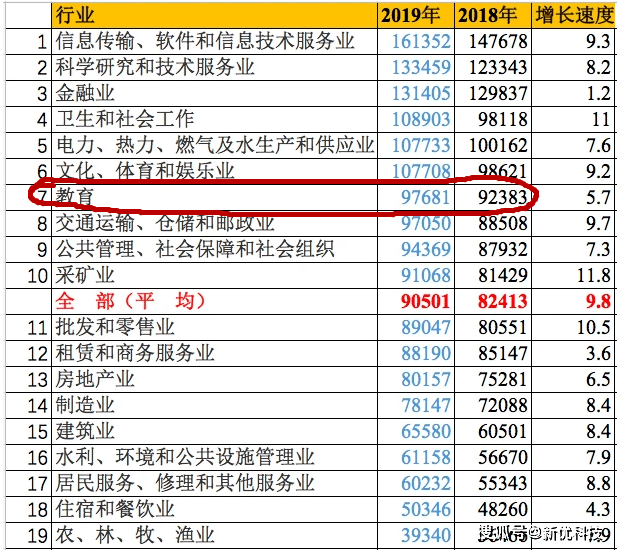Select the 文化、体育和娱乐业 cell
The image size is (617, 550).
pos(214,172)
